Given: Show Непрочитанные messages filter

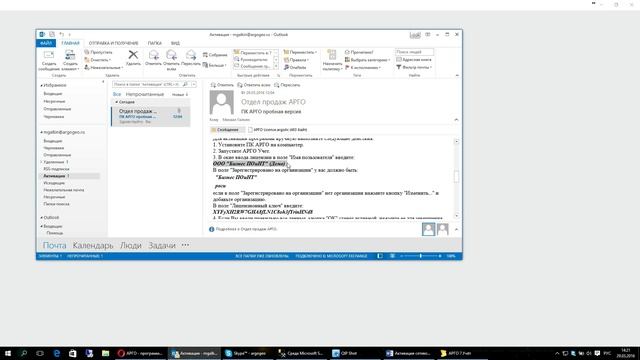Looking at the screenshot, I should (144, 94).
